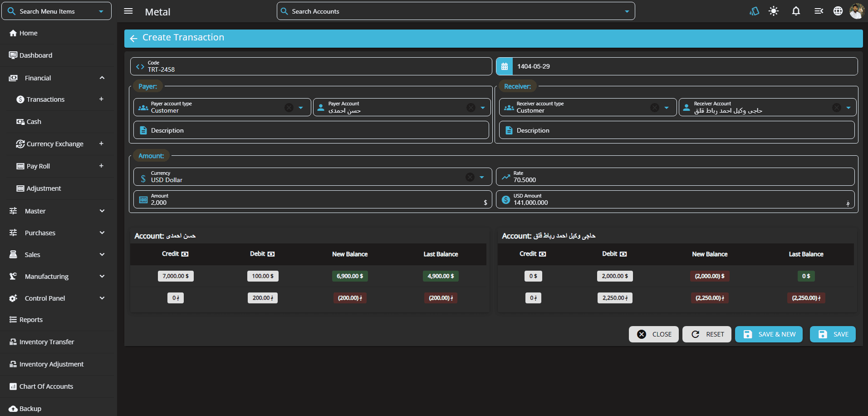The image size is (868, 416).
Task: Open the Payer account type dropdown
Action: tap(300, 107)
